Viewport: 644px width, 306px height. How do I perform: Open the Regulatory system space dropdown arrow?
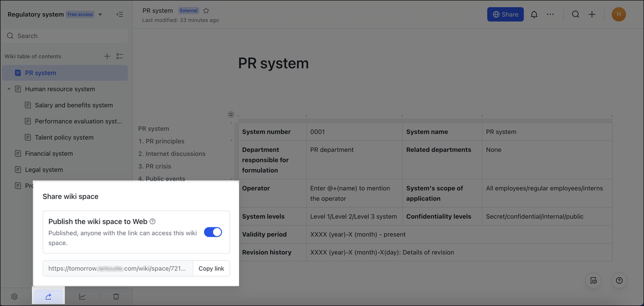tap(100, 15)
